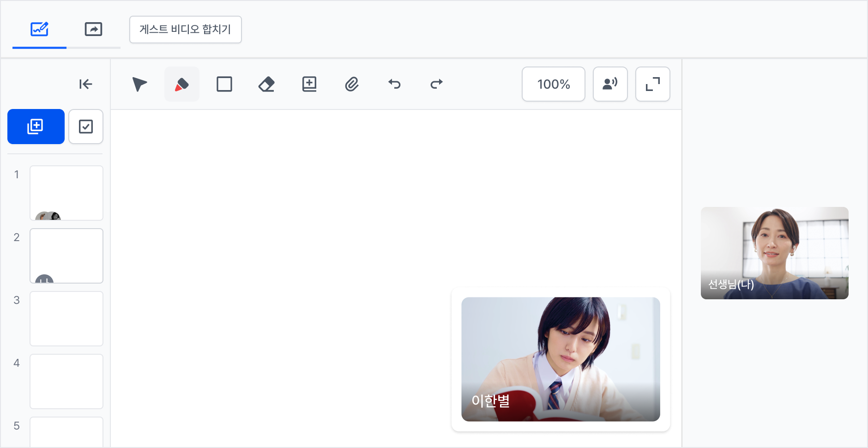Screen dimensions: 868x448
Task: Select the pointer arrow tool
Action: tap(139, 84)
